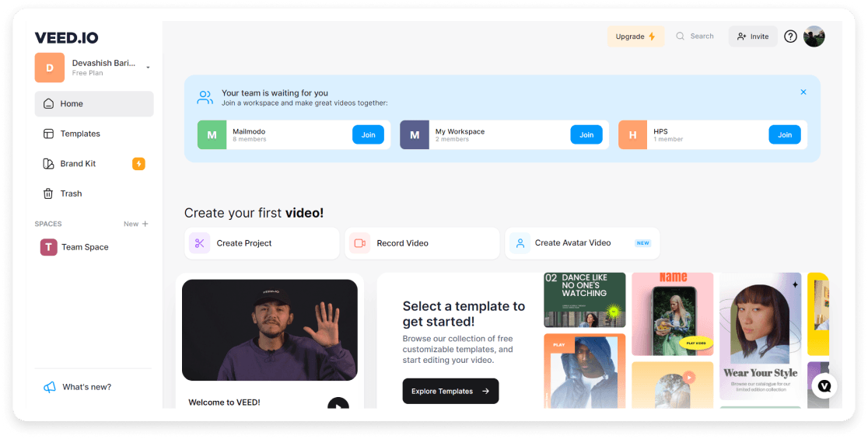Go to Home in sidebar
This screenshot has width=868, height=439.
94,104
